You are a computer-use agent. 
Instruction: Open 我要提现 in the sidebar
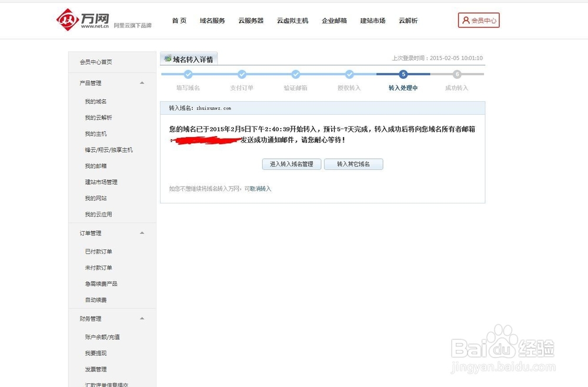96,353
